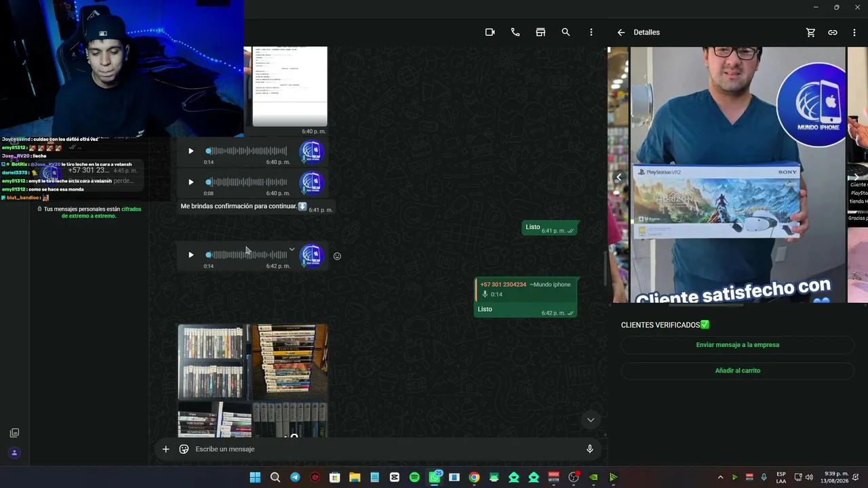This screenshot has height=488, width=868.
Task: Open the ESP LAA language switcher
Action: [781, 478]
